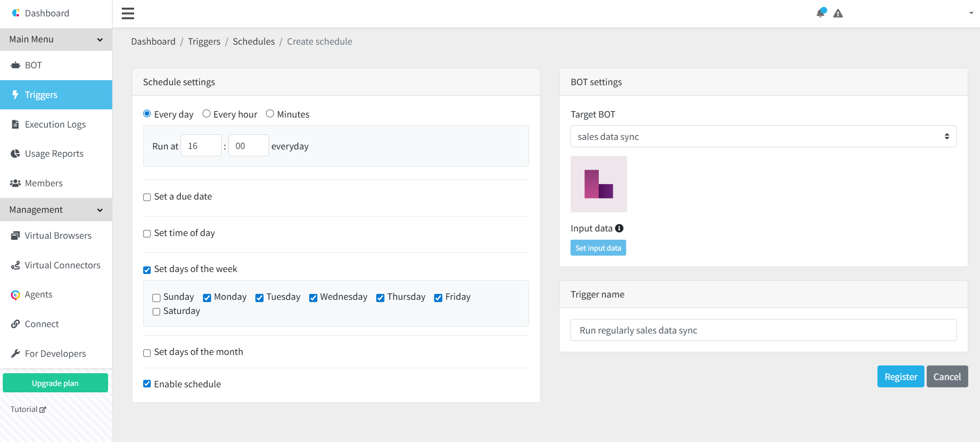Collapse the Main Menu section
The image size is (980, 442).
56,39
